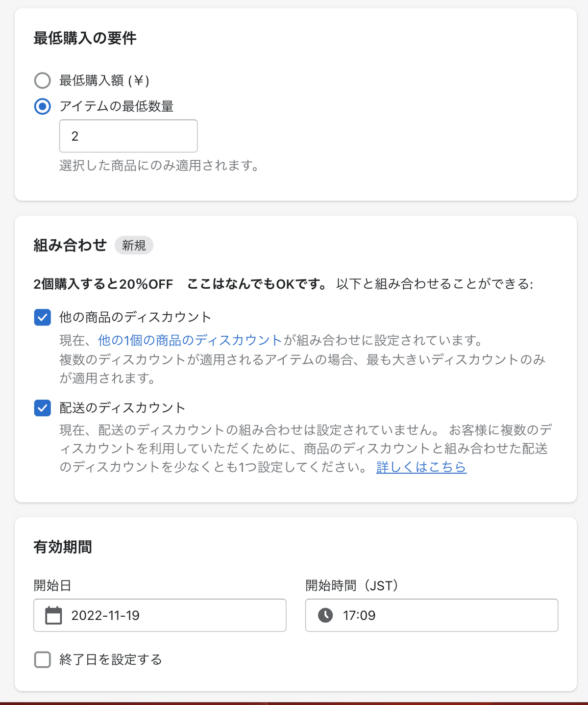Click the 開始時間（JST） field label
Screen dimensions: 588x705
pos(352,585)
